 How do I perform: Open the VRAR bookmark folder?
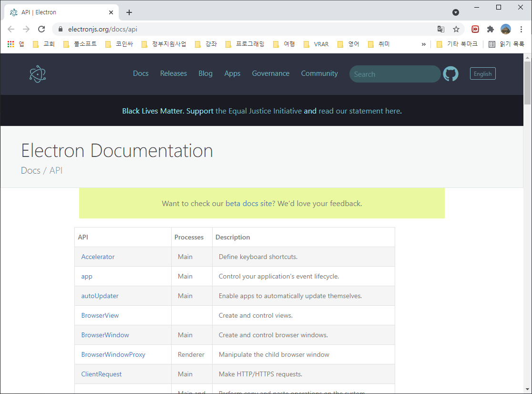[x=316, y=44]
